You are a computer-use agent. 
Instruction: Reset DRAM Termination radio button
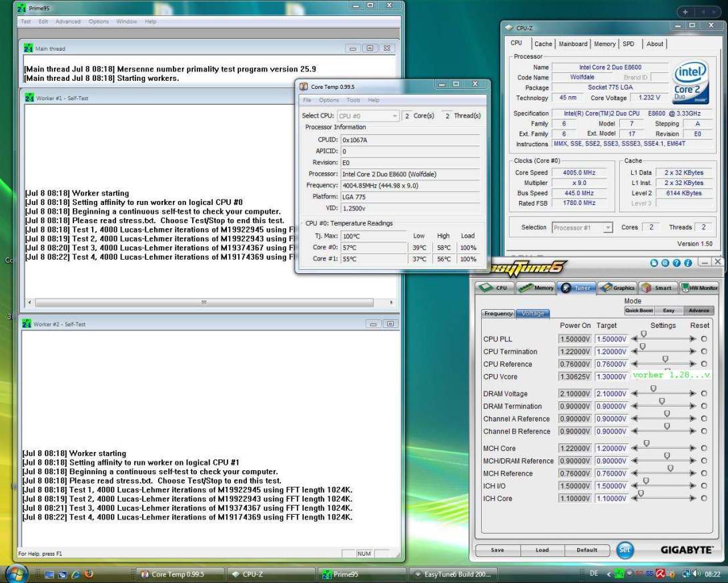tap(704, 406)
